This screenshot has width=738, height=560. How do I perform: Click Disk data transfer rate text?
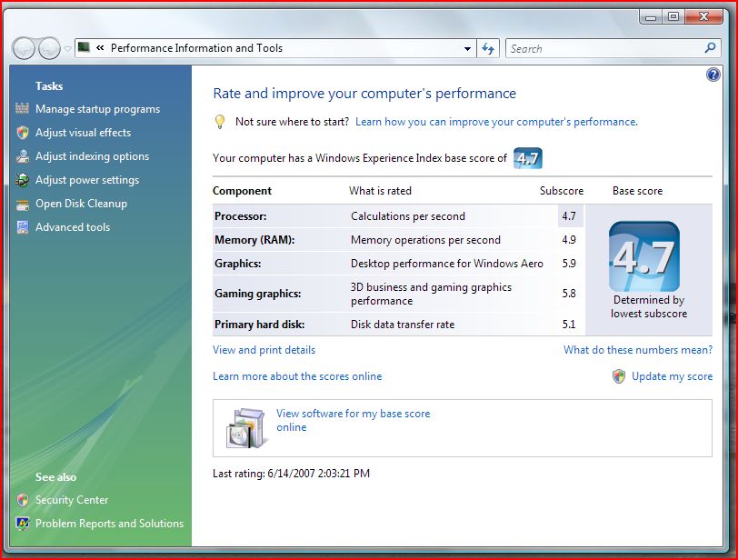coord(403,325)
